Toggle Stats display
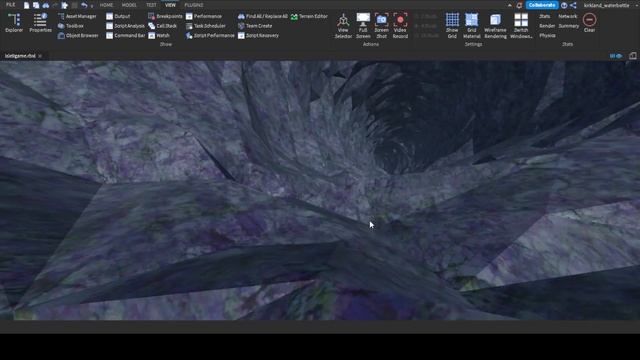This screenshot has width=640, height=360. pyautogui.click(x=544, y=16)
